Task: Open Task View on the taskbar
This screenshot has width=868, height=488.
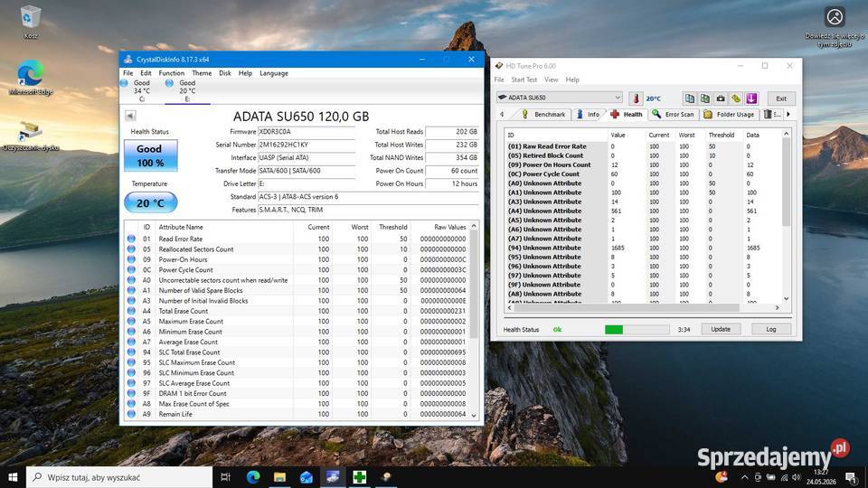Action: click(225, 477)
